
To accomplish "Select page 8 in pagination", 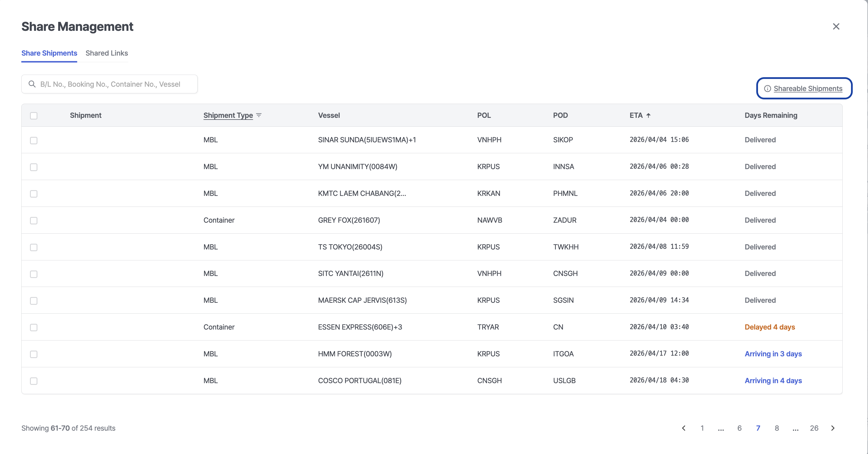I will 777,428.
